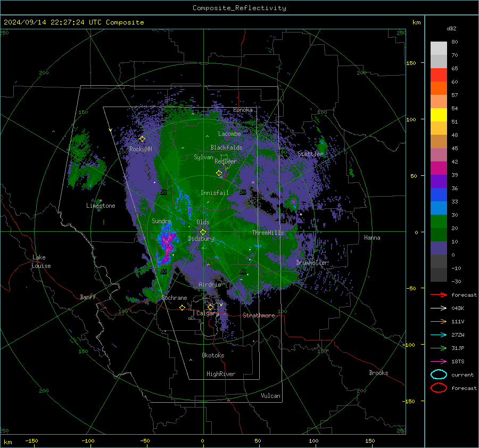Viewport: 479px width, 448px height.
Task: Click the red forecast arrow legend icon
Action: (439, 295)
